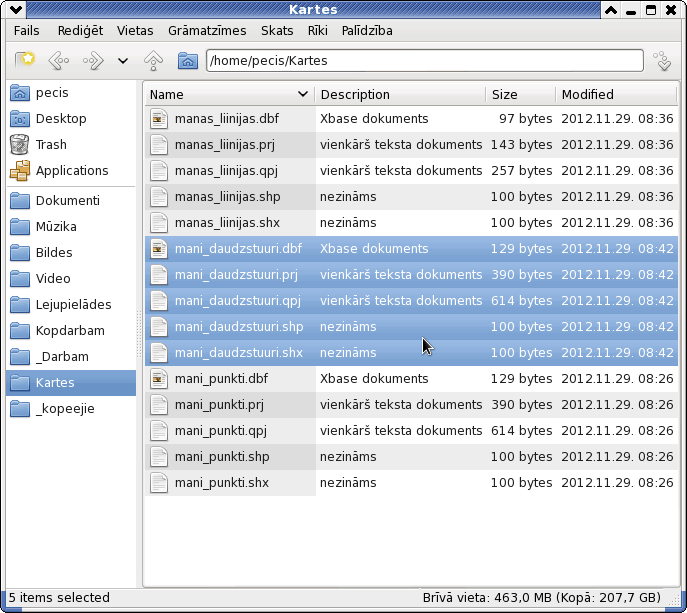Open the Vietas menu

pos(135,31)
